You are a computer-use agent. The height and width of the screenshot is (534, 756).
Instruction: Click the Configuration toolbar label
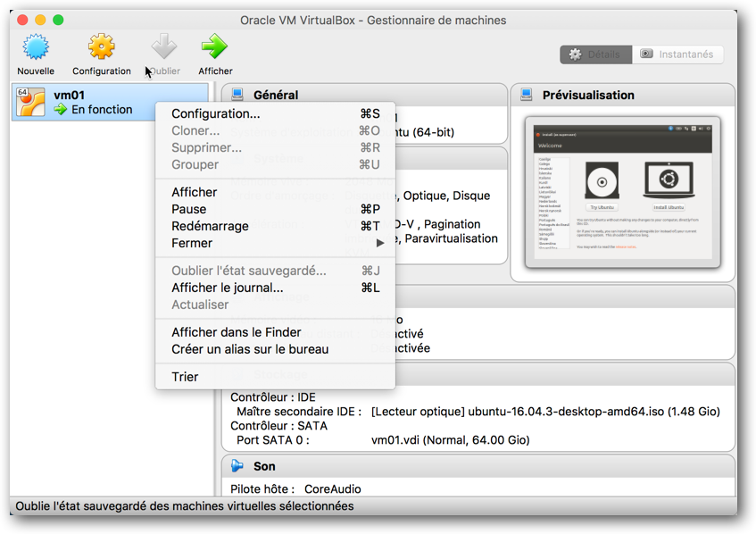pyautogui.click(x=101, y=71)
